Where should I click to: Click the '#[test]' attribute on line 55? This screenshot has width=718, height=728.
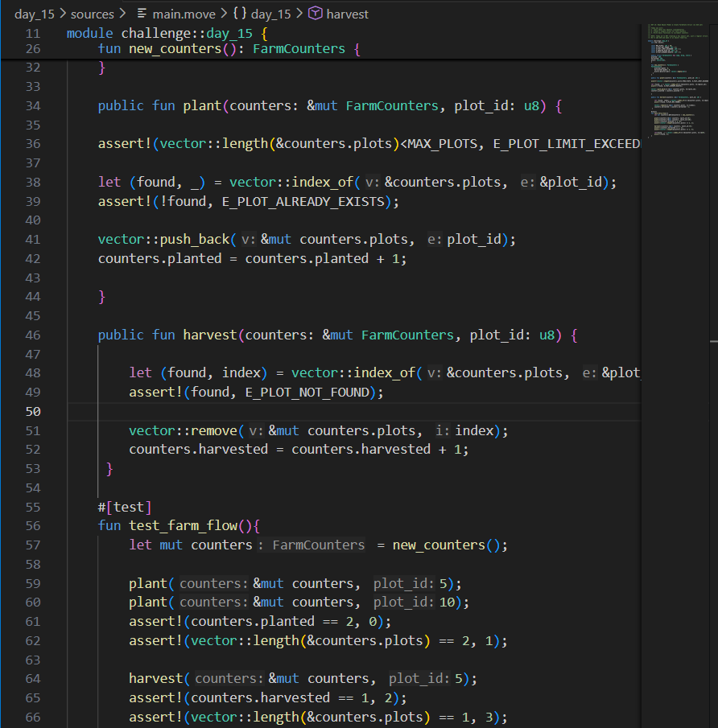point(125,507)
